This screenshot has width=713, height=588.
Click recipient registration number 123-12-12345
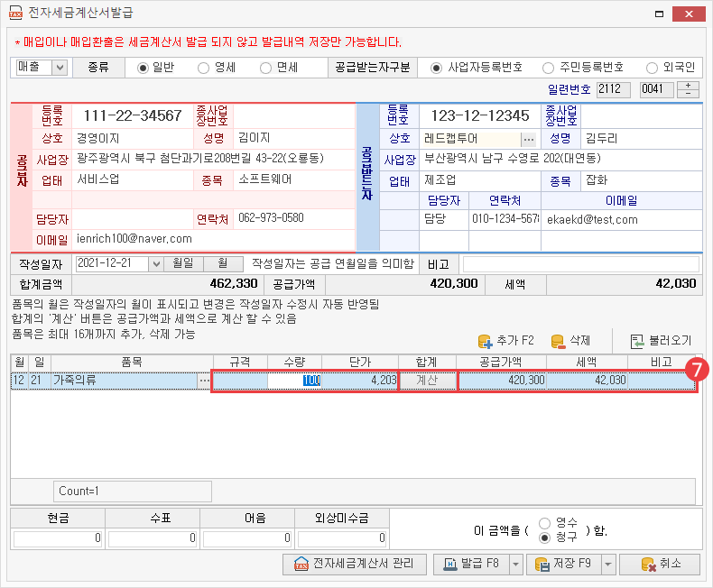point(480,115)
